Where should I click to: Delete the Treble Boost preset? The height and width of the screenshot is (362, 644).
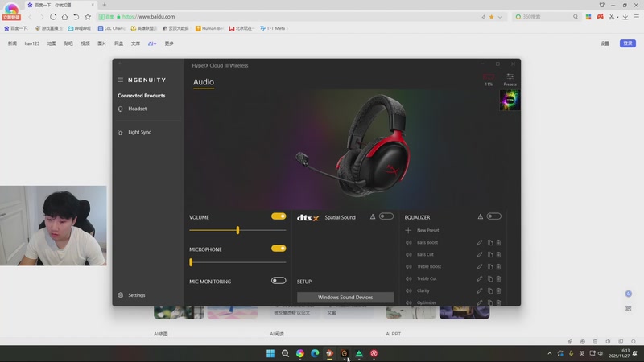[x=498, y=266]
